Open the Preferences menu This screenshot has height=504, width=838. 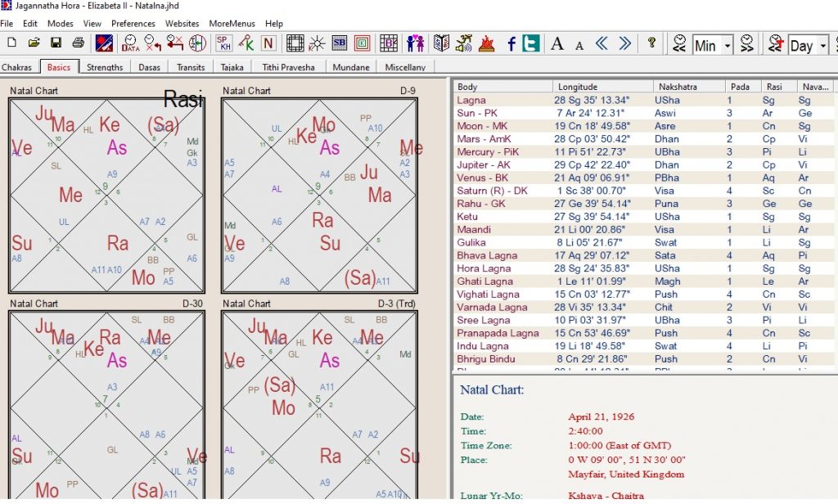point(133,24)
